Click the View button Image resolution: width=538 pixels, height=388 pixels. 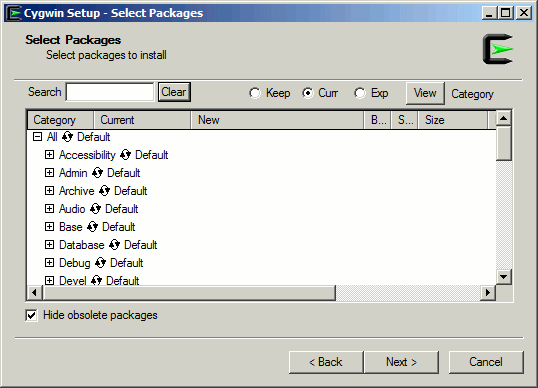tap(425, 93)
